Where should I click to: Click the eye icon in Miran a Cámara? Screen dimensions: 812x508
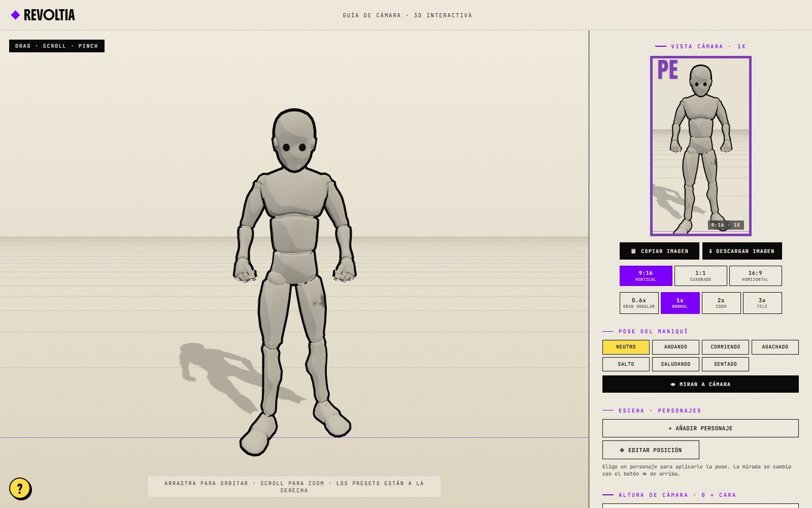[673, 385]
